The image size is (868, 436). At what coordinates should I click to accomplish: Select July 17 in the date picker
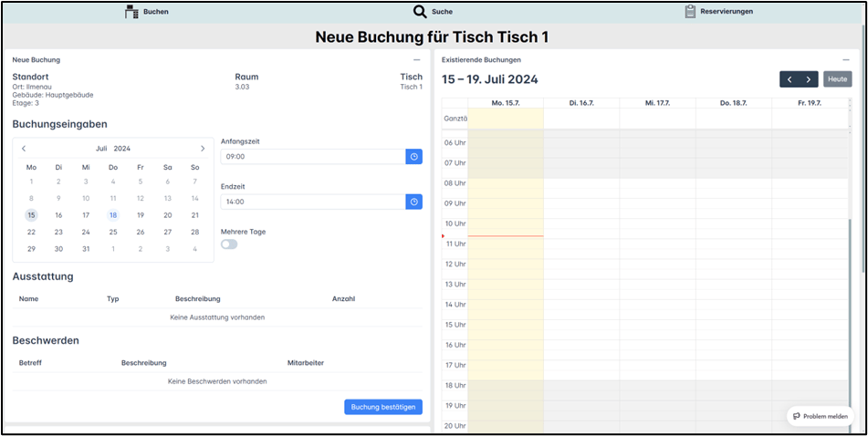click(86, 215)
